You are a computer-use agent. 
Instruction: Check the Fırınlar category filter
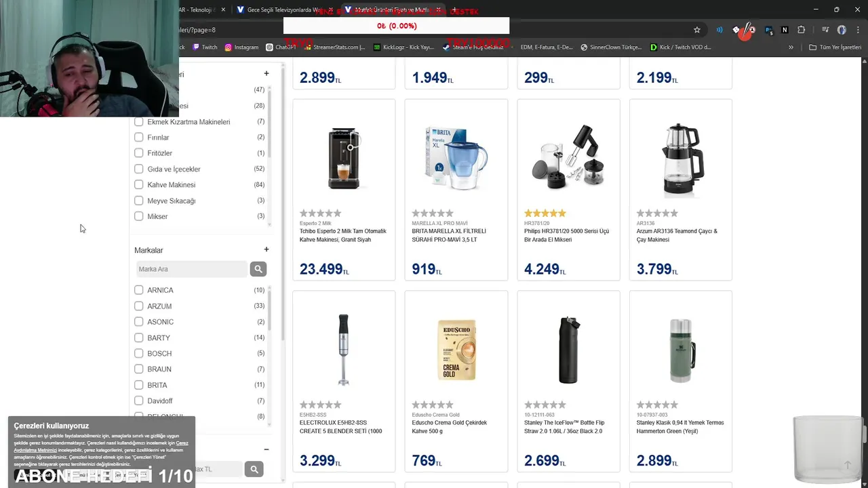click(138, 138)
